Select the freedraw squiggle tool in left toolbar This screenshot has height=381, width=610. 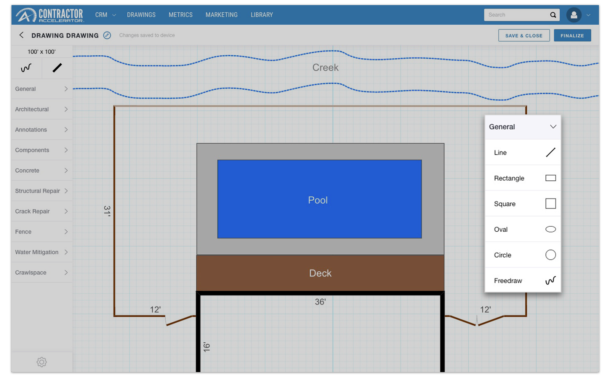click(26, 68)
